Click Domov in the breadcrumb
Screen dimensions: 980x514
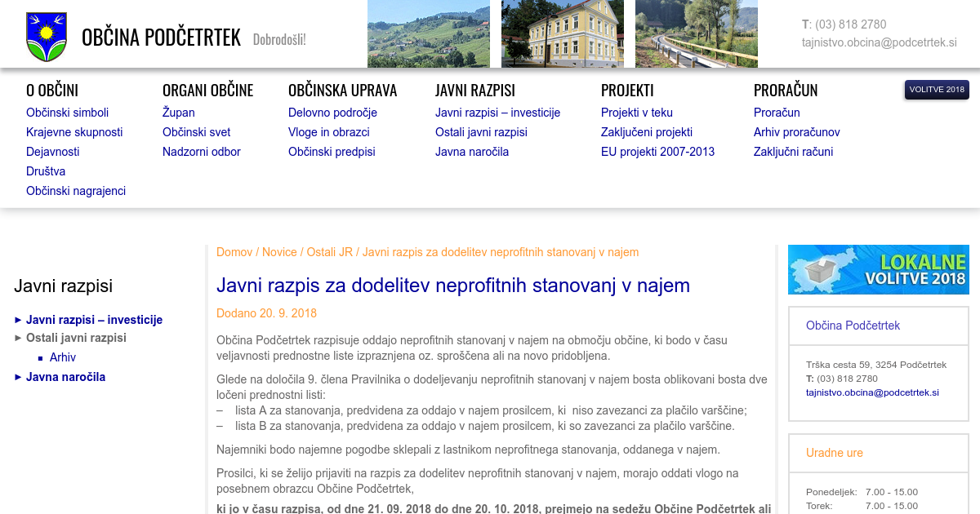[234, 252]
